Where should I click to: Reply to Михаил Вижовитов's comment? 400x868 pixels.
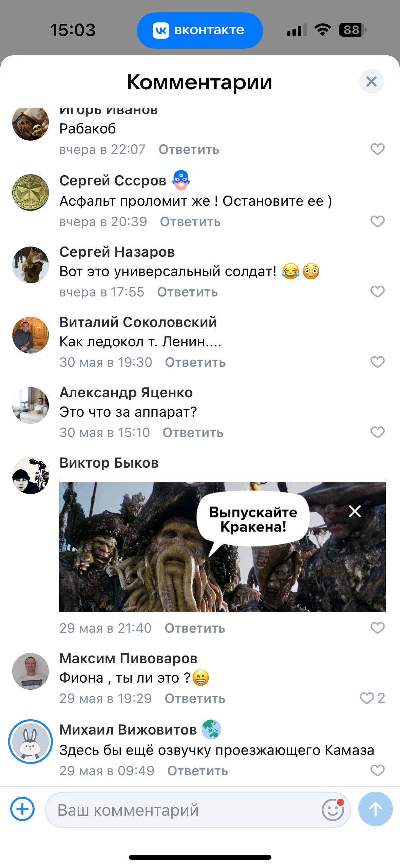click(x=198, y=771)
